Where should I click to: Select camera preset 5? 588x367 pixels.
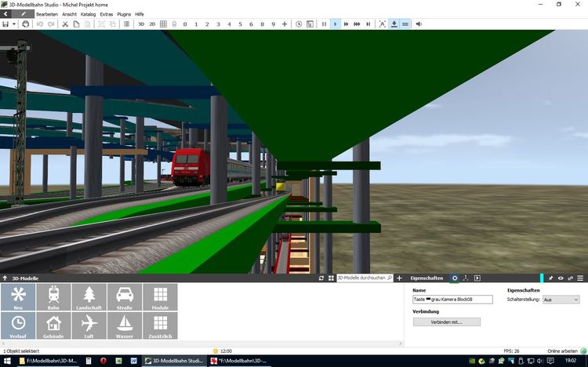point(241,24)
